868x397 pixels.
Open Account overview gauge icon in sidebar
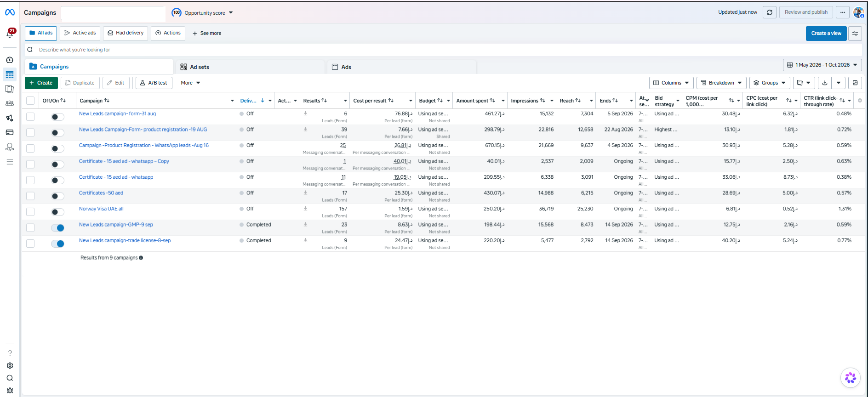10,60
